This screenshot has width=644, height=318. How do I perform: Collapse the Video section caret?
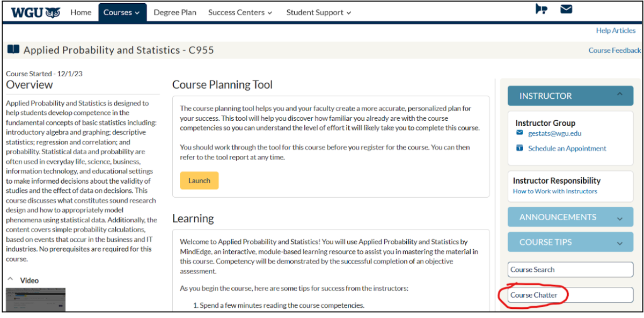[x=10, y=280]
